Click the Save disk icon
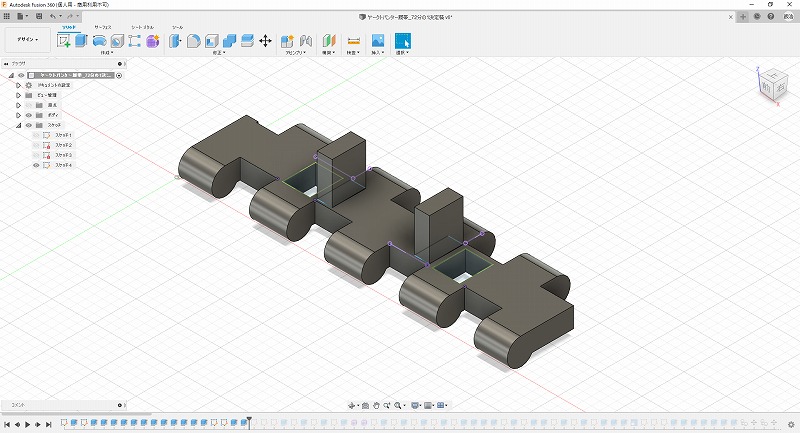 pos(37,17)
